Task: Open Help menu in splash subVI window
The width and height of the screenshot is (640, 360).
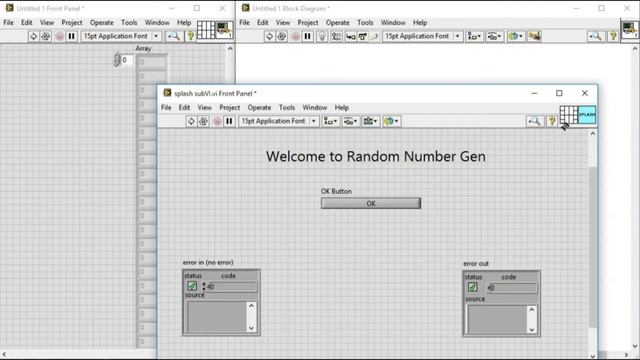Action: tap(342, 107)
